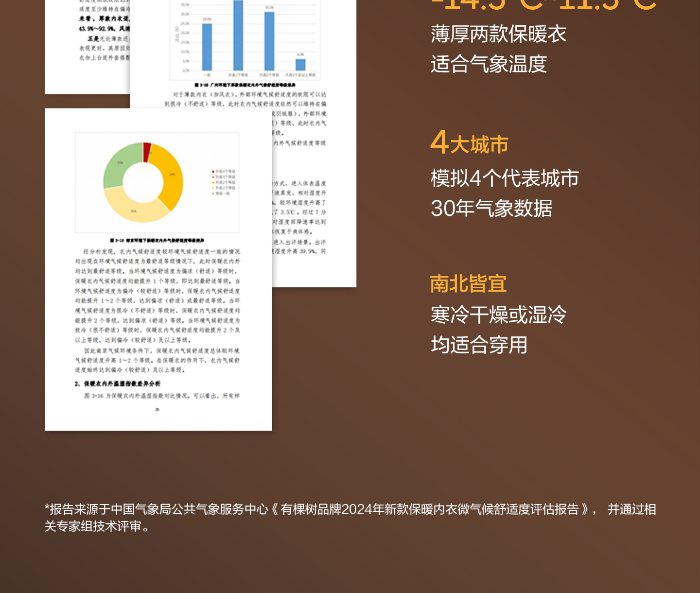The width and height of the screenshot is (700, 593).
Task: Click the '4大城市' heading
Action: click(469, 142)
